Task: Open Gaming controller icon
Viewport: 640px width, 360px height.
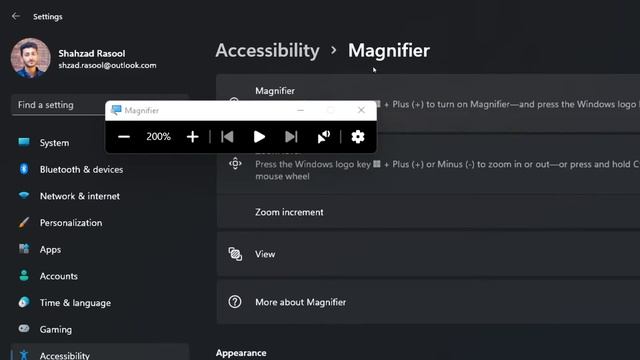Action: (x=24, y=329)
